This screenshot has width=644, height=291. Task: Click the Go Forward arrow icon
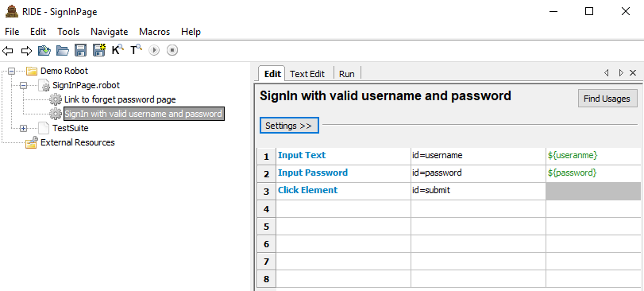click(x=26, y=51)
